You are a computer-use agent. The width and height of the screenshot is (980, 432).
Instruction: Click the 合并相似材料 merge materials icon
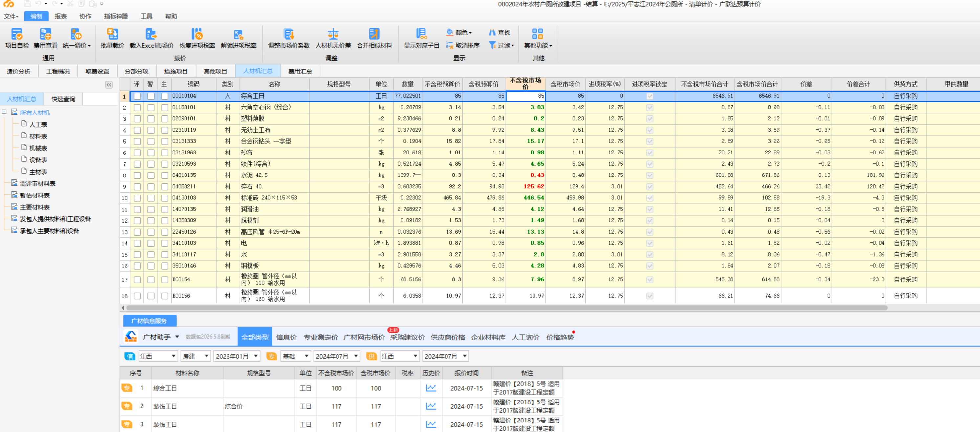pos(374,34)
